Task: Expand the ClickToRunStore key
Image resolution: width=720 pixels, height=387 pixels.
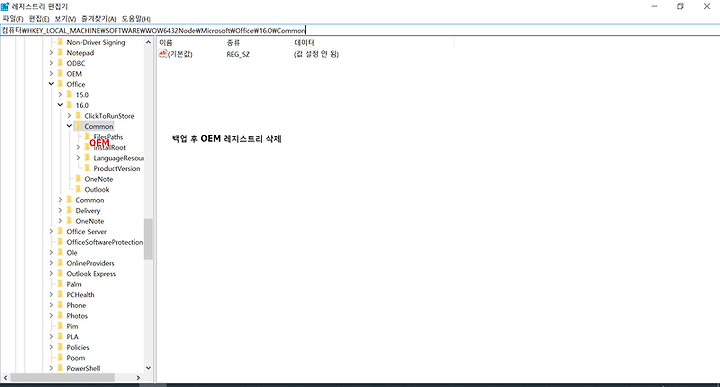Action: coord(69,116)
